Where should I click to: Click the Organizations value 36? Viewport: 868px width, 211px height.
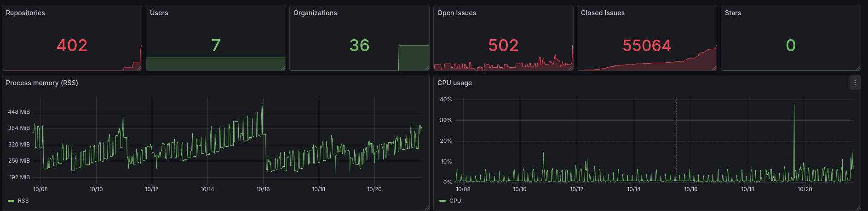pos(359,45)
